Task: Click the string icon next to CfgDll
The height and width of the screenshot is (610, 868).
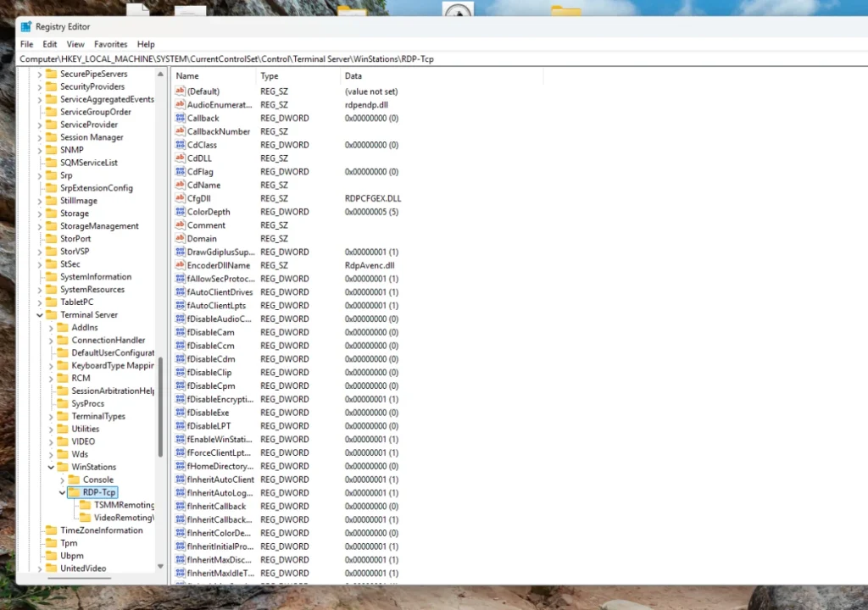Action: (180, 198)
